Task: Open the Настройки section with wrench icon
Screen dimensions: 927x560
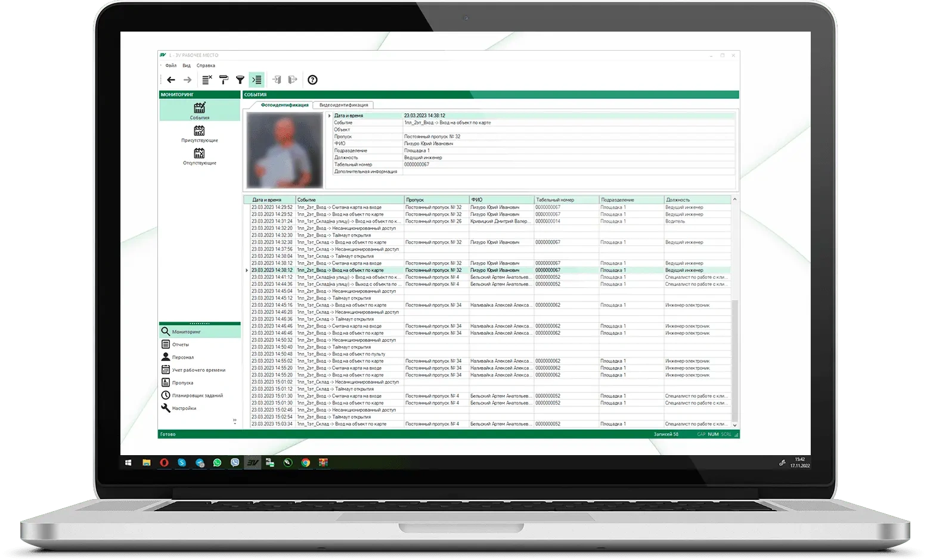Action: click(x=184, y=408)
